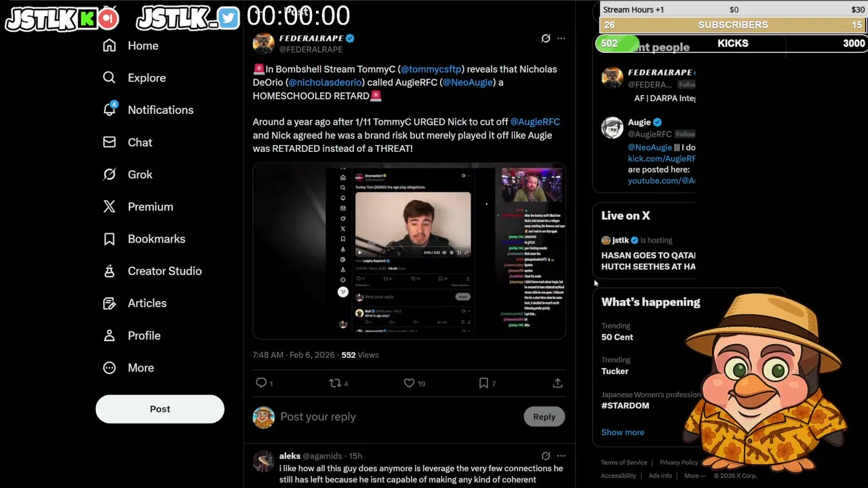The image size is (868, 488).
Task: Click the Chat envelope icon
Action: point(109,142)
